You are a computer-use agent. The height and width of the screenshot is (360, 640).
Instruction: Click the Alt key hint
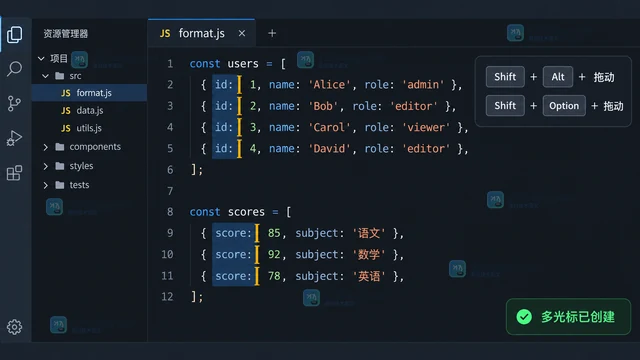point(558,77)
